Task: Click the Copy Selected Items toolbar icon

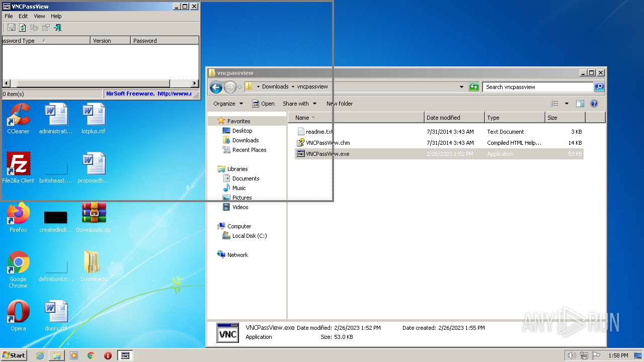Action: pyautogui.click(x=34, y=28)
